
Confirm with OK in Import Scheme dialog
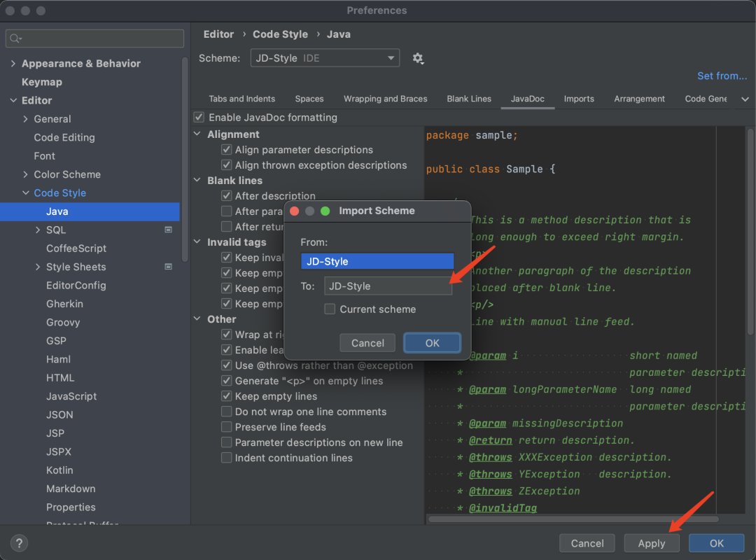432,343
